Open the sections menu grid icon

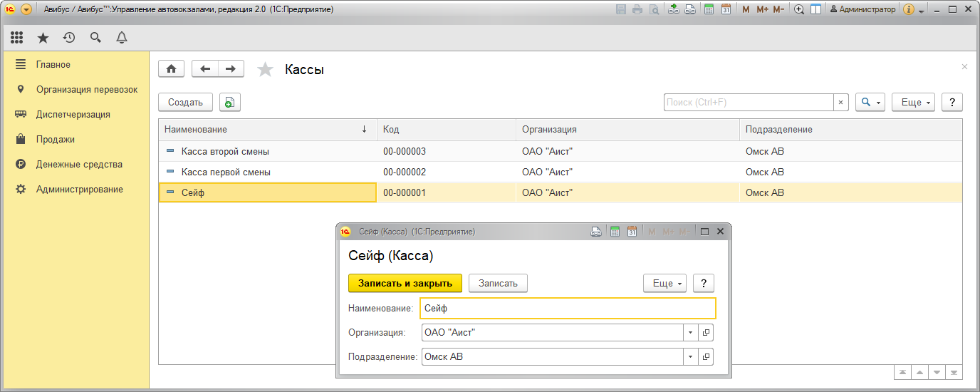coord(17,38)
